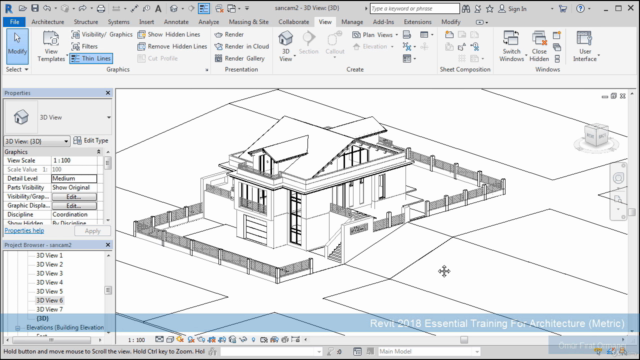
Task: Expand Graphics panel dialog launcher arrow
Action: point(207,70)
